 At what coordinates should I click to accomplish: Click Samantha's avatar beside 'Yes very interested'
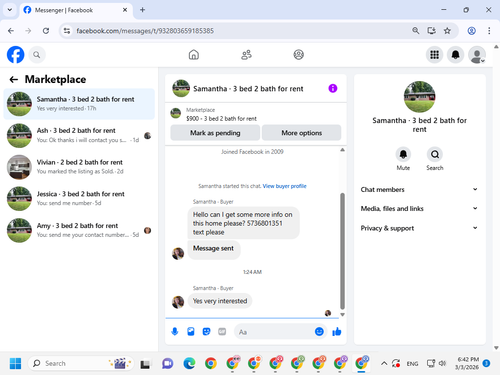178,302
